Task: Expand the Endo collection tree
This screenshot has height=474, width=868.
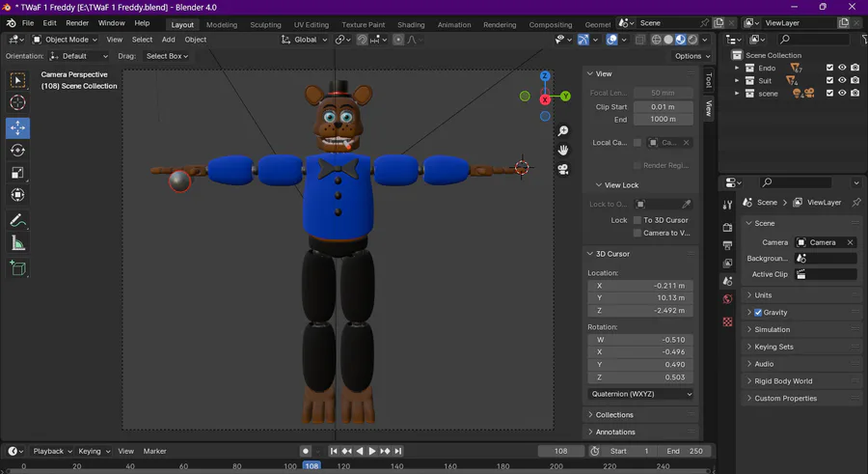Action: pos(737,68)
